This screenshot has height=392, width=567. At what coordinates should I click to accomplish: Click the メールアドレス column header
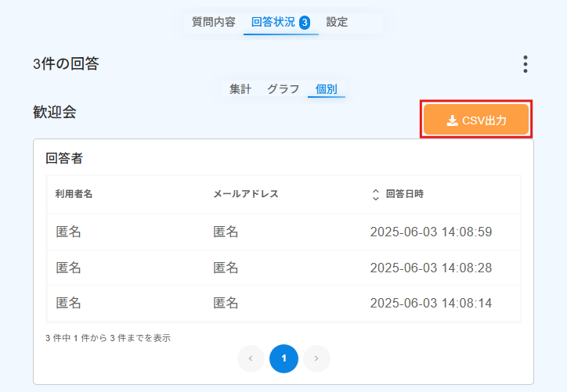click(246, 194)
